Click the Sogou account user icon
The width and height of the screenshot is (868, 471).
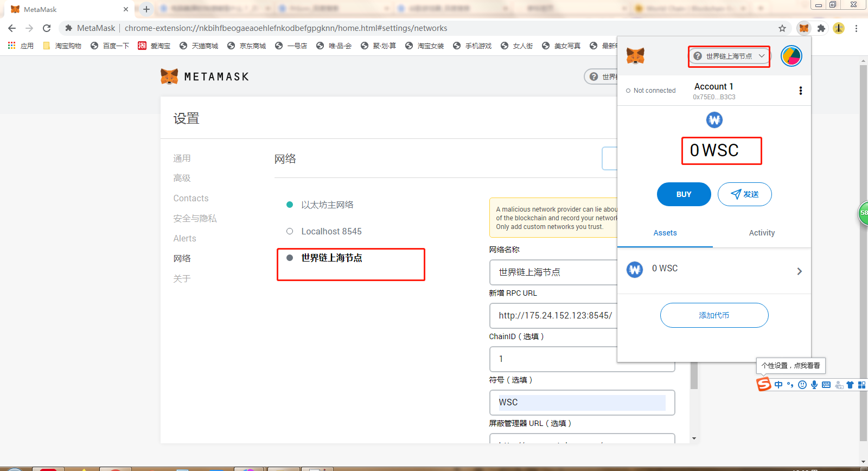point(839,385)
